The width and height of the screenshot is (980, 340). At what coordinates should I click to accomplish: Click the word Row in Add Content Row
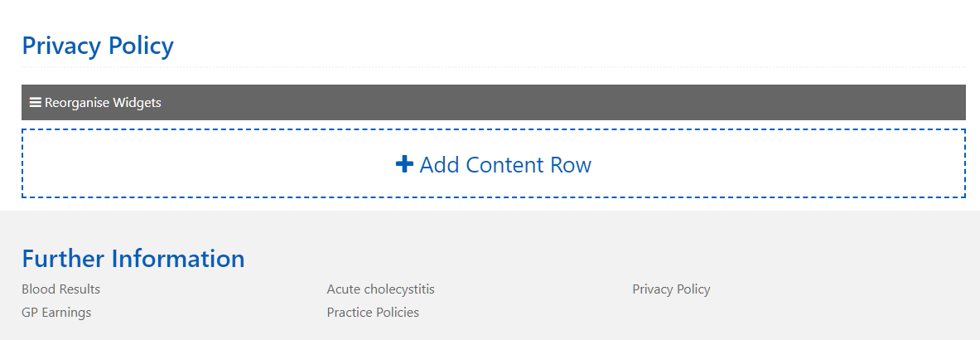tap(571, 164)
